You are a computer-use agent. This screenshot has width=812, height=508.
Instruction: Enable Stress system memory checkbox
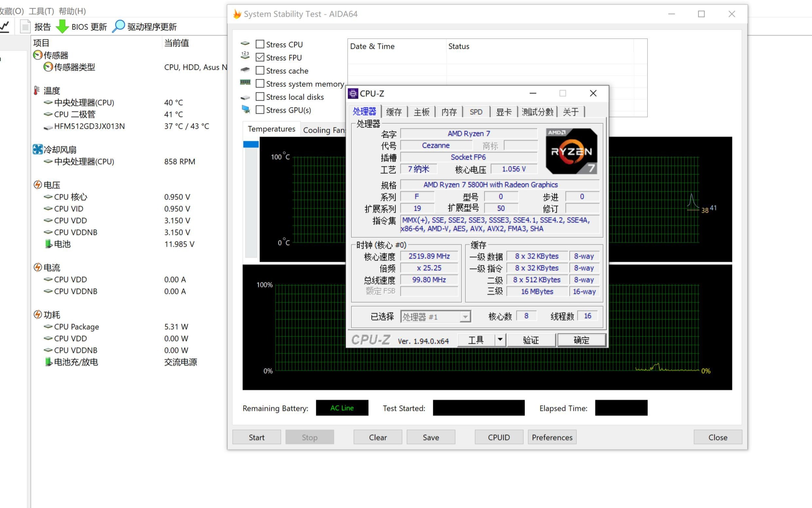point(260,83)
